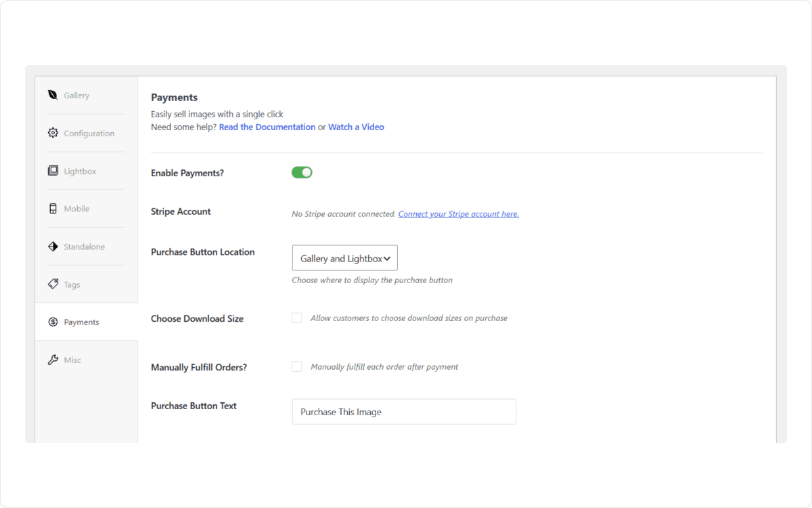Go to the Lightbox tab label
This screenshot has height=508, width=812.
click(x=80, y=171)
